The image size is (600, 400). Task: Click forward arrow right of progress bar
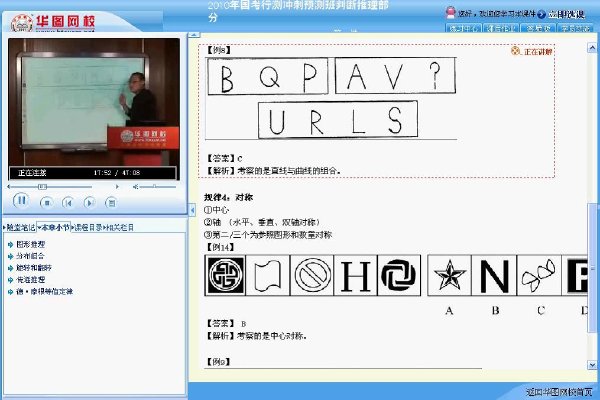tap(117, 187)
